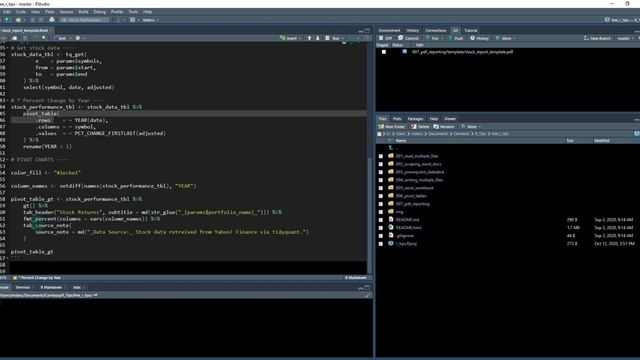The image size is (640, 360).
Task: Tick the 005_excel_workbook checkbox
Action: [x=381, y=188]
